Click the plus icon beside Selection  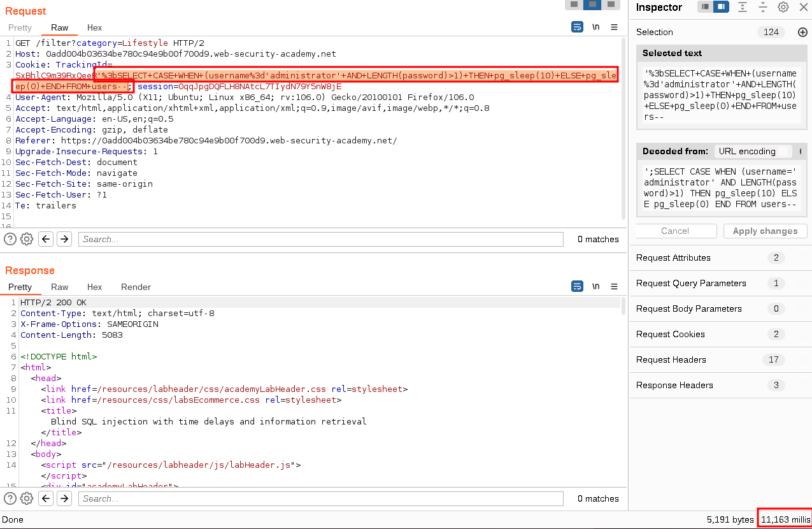click(802, 32)
